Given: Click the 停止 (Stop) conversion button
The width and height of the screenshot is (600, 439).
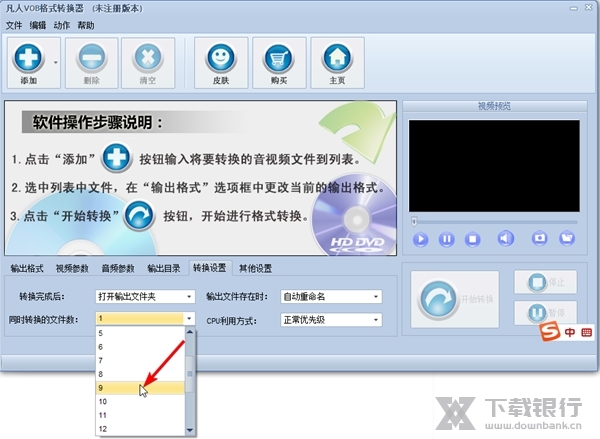Looking at the screenshot, I should (x=545, y=282).
